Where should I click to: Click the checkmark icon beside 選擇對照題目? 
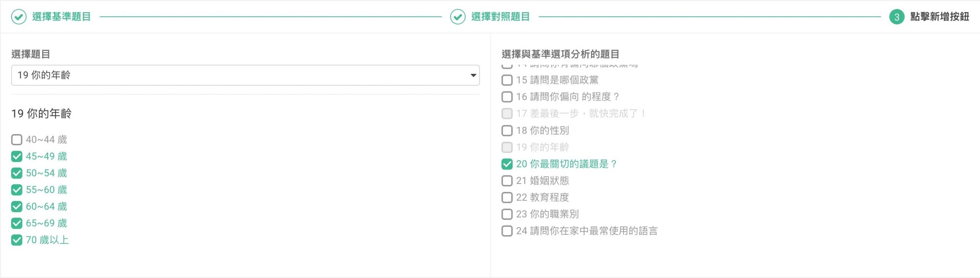(x=457, y=17)
